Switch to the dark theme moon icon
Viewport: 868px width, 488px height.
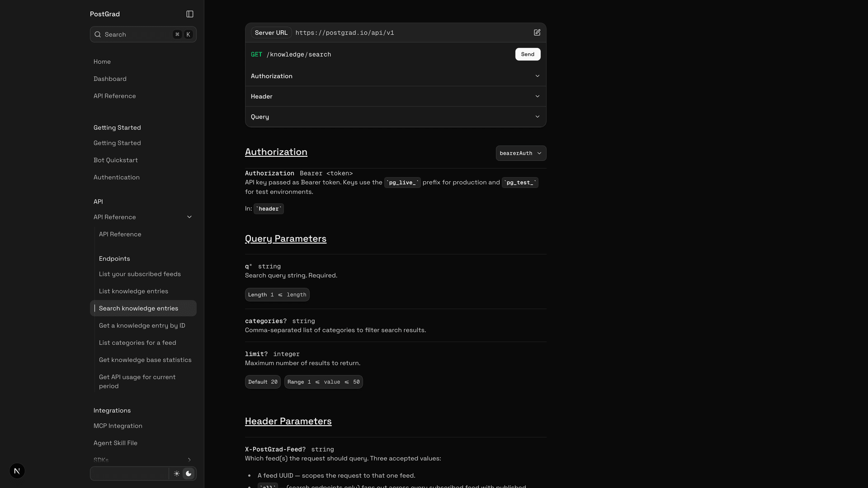tap(189, 474)
